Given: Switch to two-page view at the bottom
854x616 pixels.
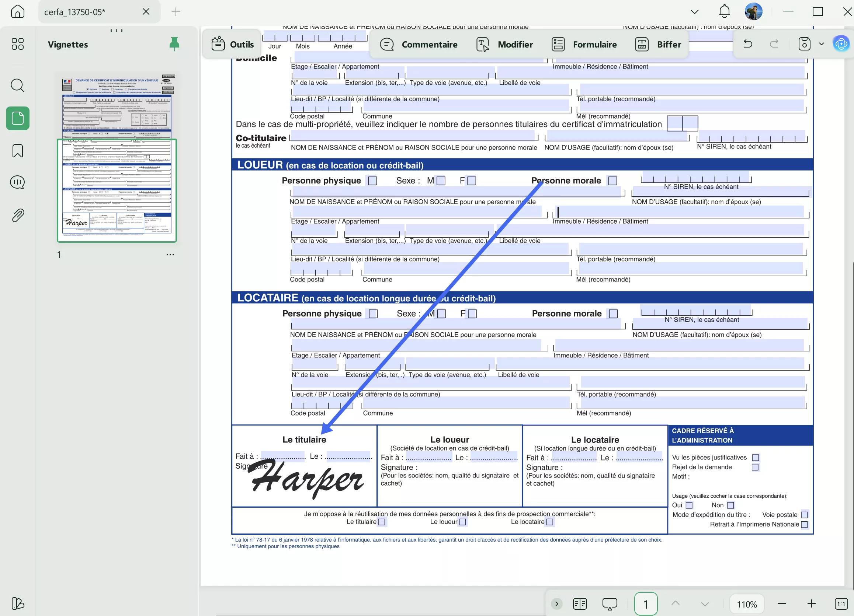Looking at the screenshot, I should (580, 603).
